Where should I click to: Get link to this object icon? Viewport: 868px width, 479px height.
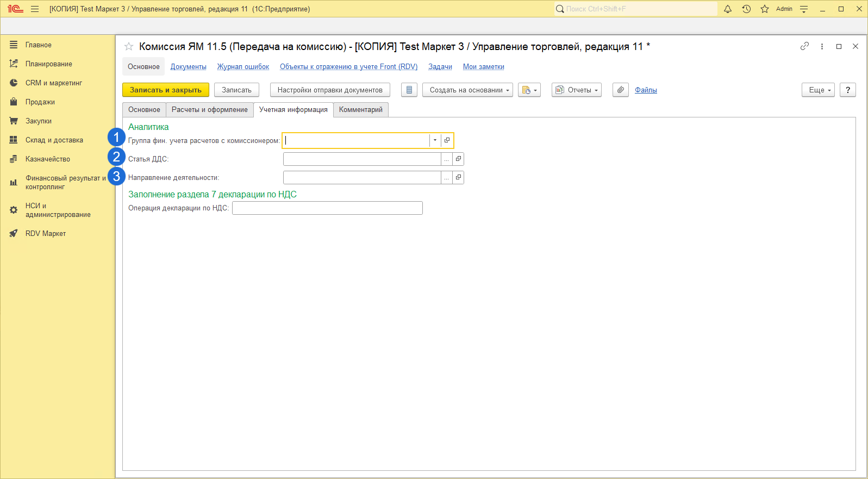804,46
